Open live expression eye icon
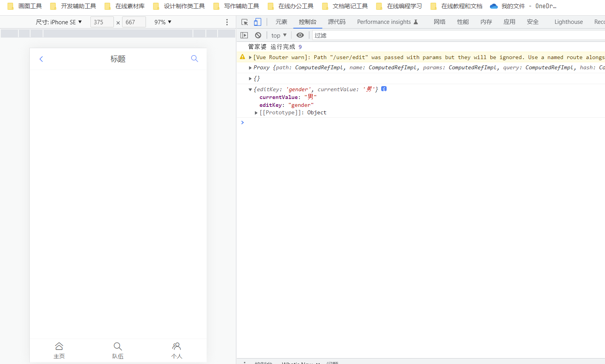Image resolution: width=605 pixels, height=364 pixels. [x=300, y=35]
